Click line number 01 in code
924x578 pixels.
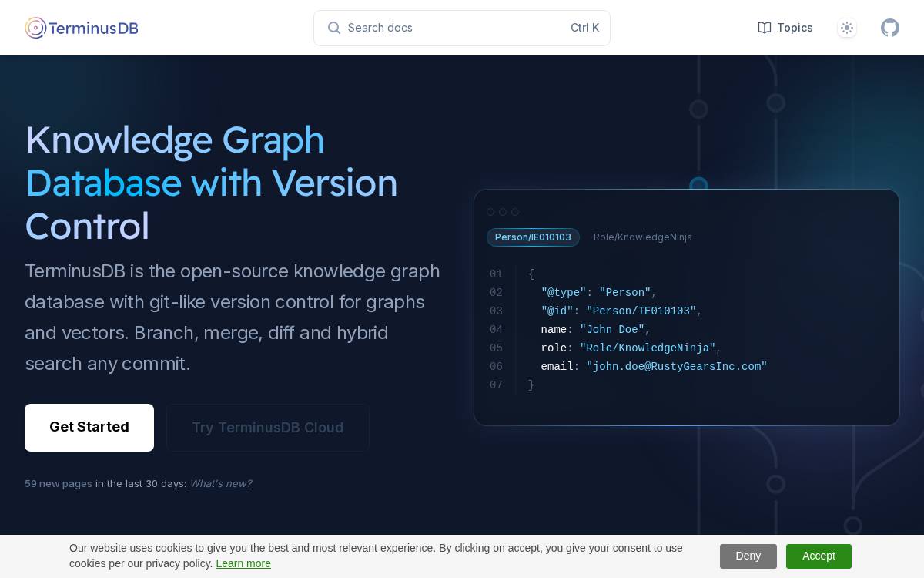pos(496,274)
